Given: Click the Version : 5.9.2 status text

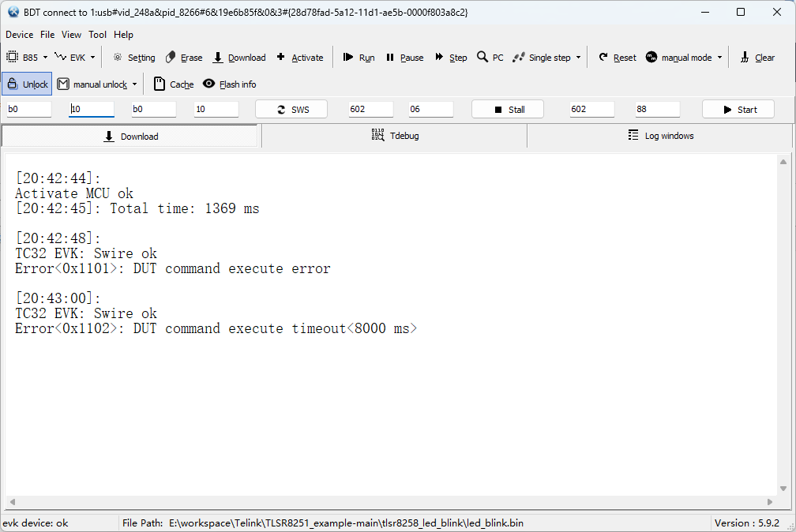Looking at the screenshot, I should (x=747, y=523).
